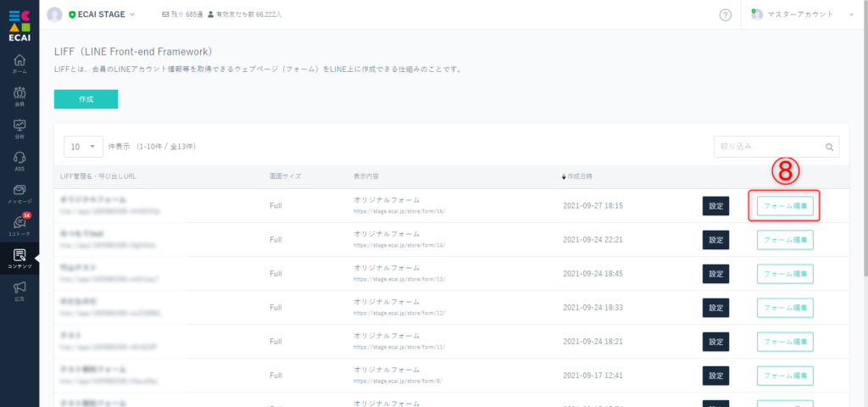The height and width of the screenshot is (407, 868).
Task: Click the red 14 badge on 1:1トーク
Action: click(x=26, y=215)
